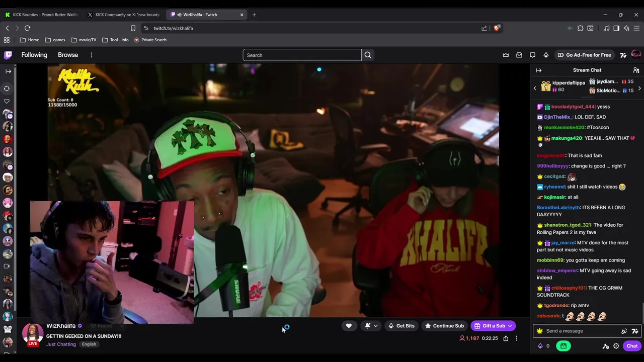Image resolution: width=644 pixels, height=362 pixels.
Task: Open the Tool - Info bookmark folder
Action: click(115, 40)
